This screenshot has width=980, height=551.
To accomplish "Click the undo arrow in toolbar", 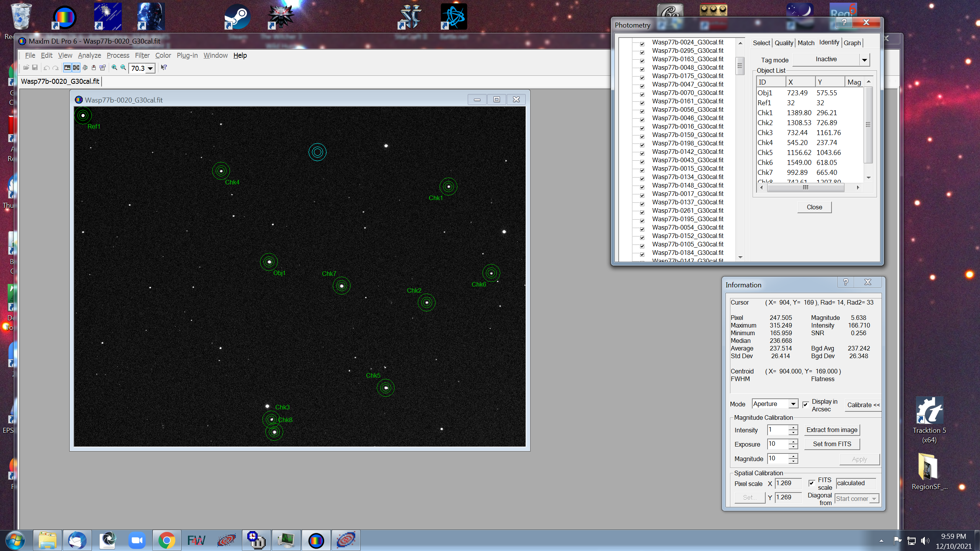I will [46, 68].
